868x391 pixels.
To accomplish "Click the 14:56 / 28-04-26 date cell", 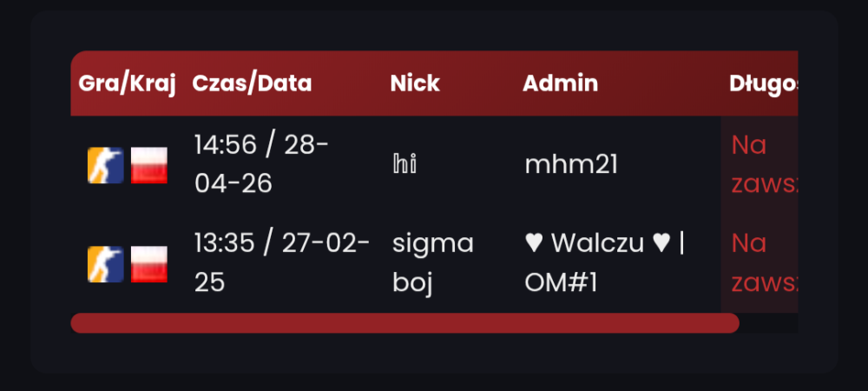I will click(x=262, y=164).
